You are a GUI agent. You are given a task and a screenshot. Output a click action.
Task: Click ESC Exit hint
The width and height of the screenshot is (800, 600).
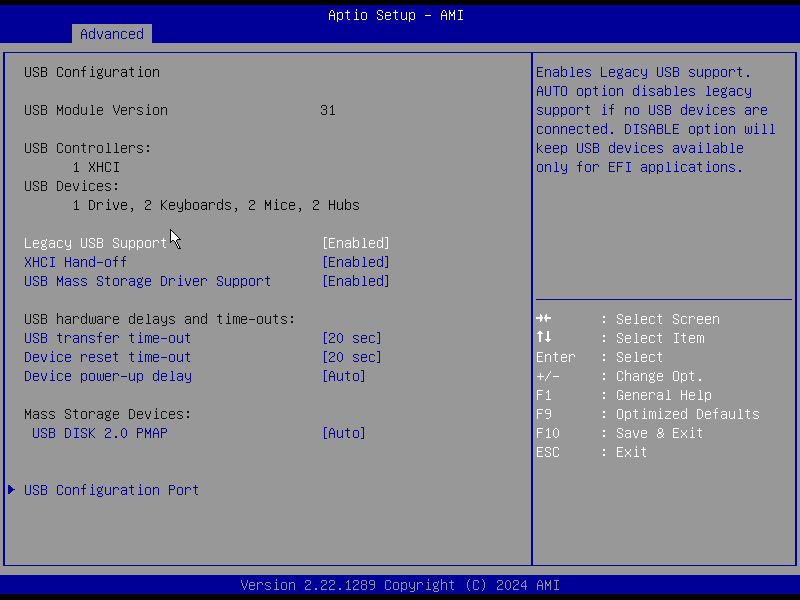[592, 452]
